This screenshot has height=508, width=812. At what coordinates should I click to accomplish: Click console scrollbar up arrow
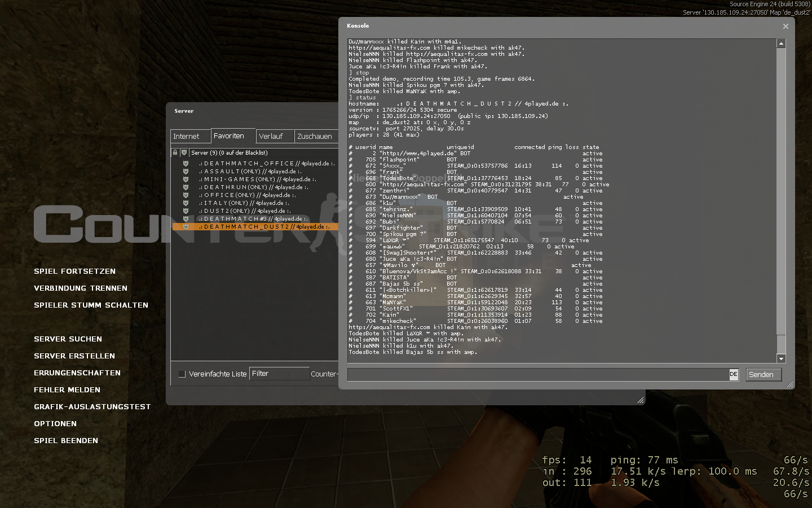pyautogui.click(x=781, y=43)
